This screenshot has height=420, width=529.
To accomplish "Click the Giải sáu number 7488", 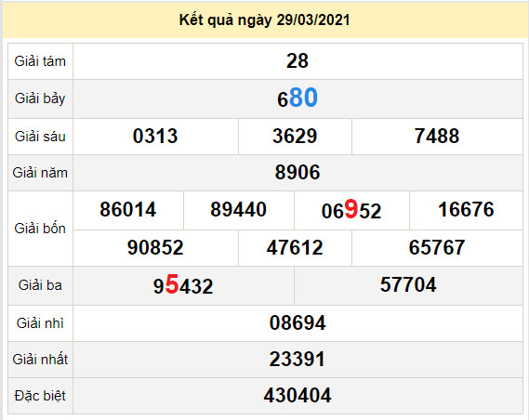I will [437, 137].
